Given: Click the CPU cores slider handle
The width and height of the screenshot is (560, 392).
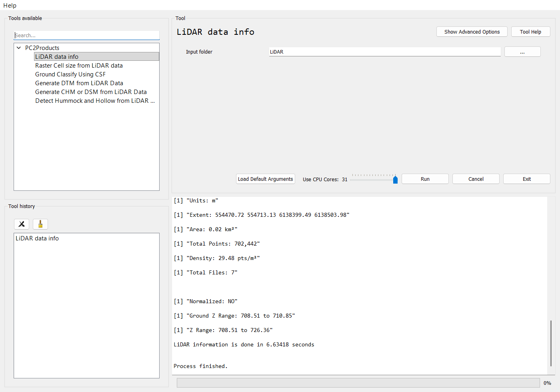Looking at the screenshot, I should point(395,180).
